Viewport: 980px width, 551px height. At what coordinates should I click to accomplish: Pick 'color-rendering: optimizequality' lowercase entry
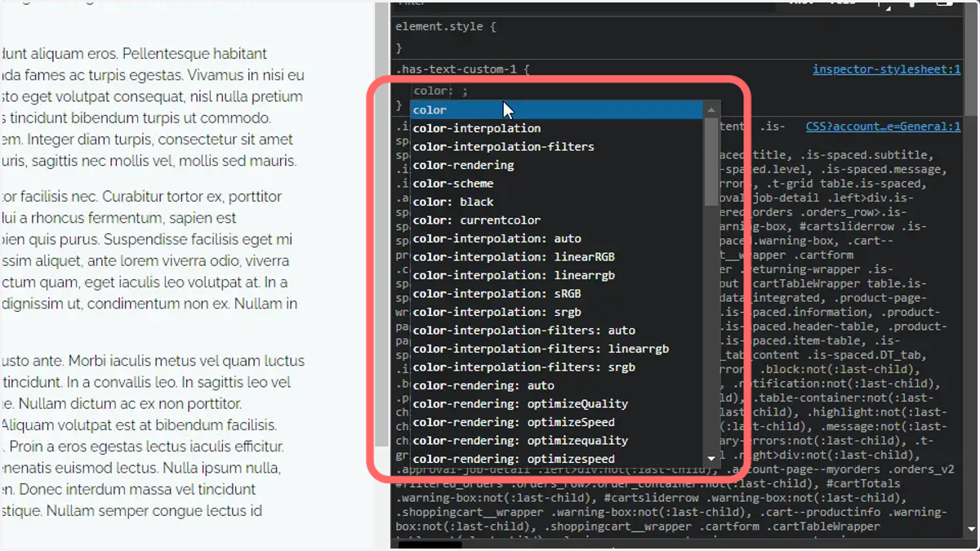coord(556,440)
